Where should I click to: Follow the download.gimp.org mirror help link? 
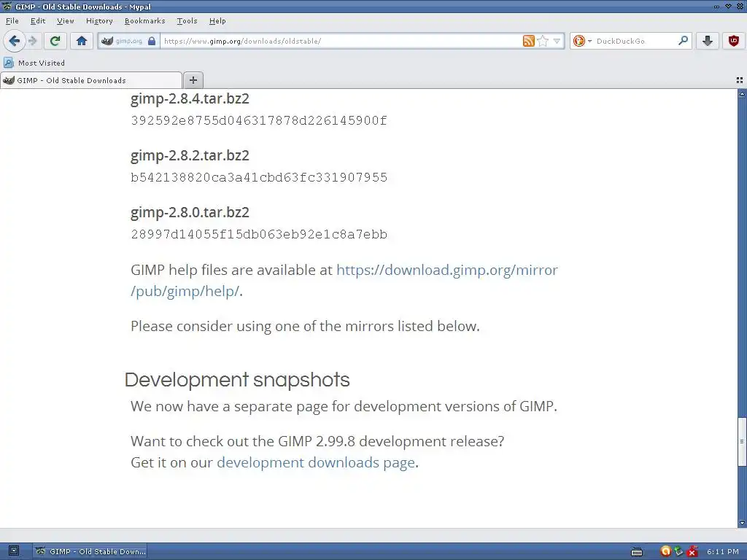(344, 281)
